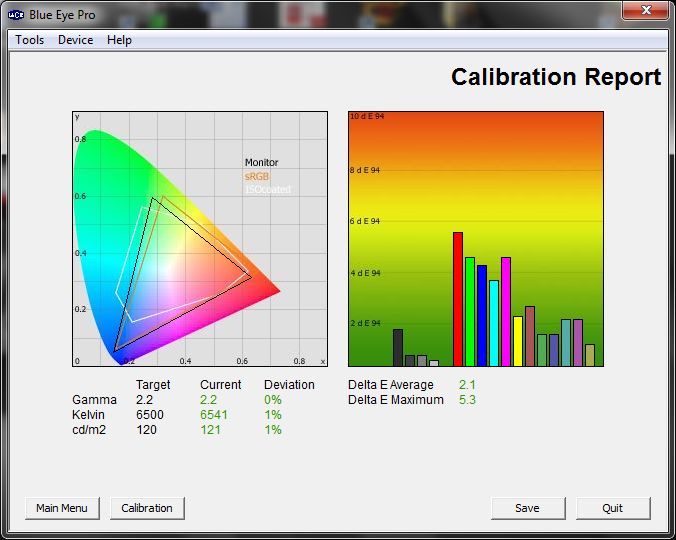Select the tall red Delta E bar
This screenshot has height=540, width=676.
(x=458, y=299)
